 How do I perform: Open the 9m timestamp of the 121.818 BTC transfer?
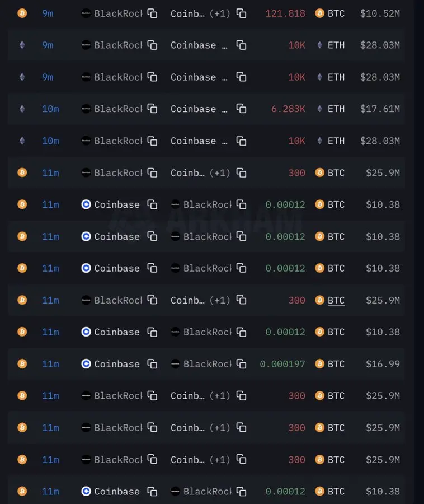[x=48, y=13]
